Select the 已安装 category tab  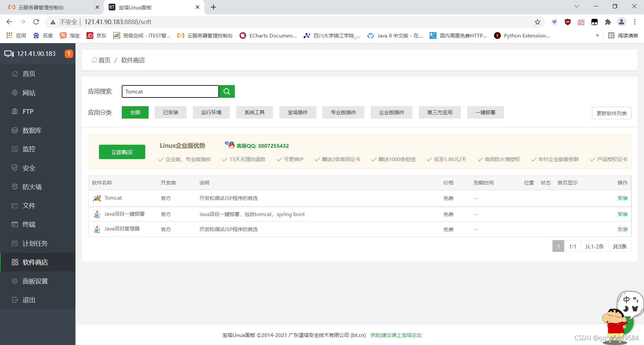(x=171, y=113)
